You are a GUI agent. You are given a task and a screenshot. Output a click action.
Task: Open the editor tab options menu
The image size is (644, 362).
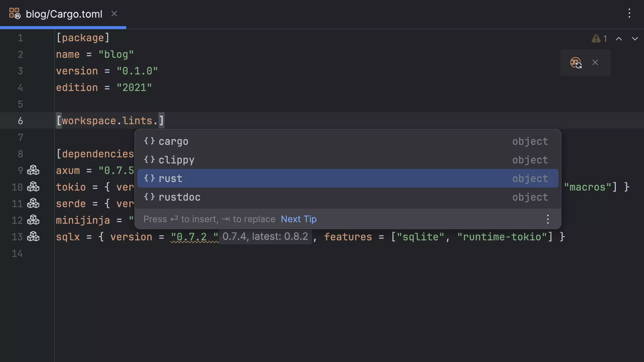tap(629, 13)
